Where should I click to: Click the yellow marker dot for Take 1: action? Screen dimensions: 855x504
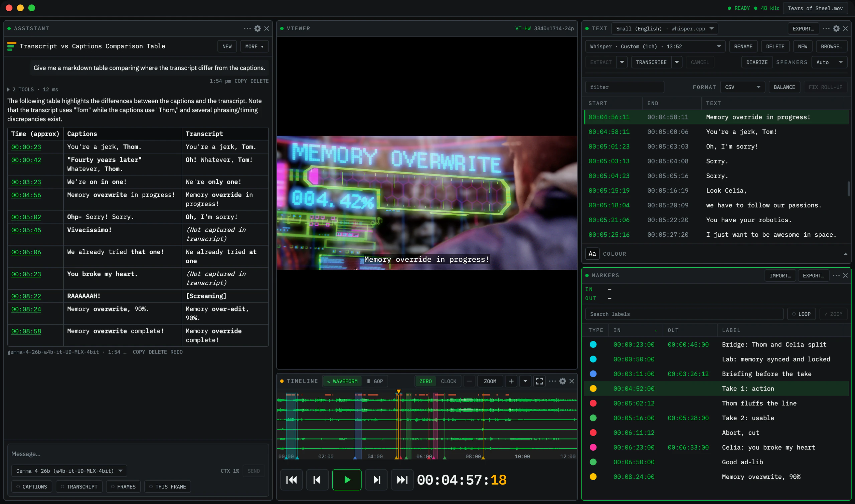(593, 389)
